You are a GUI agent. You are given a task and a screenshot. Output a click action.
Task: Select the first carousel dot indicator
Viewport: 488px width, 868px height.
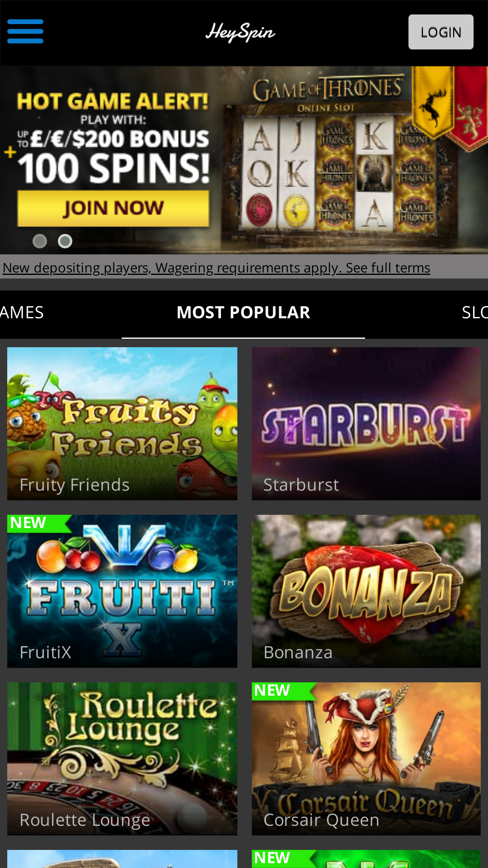point(40,241)
